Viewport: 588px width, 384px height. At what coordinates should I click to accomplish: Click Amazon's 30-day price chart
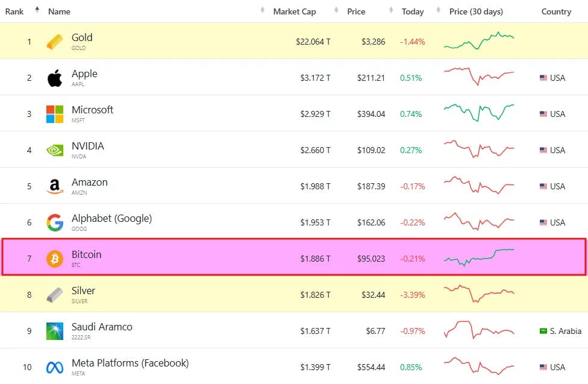[x=479, y=185]
